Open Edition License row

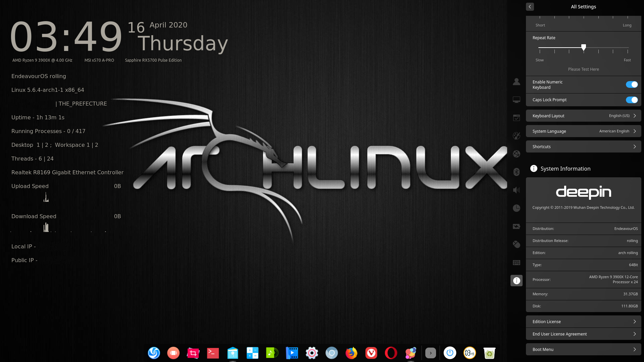[583, 321]
